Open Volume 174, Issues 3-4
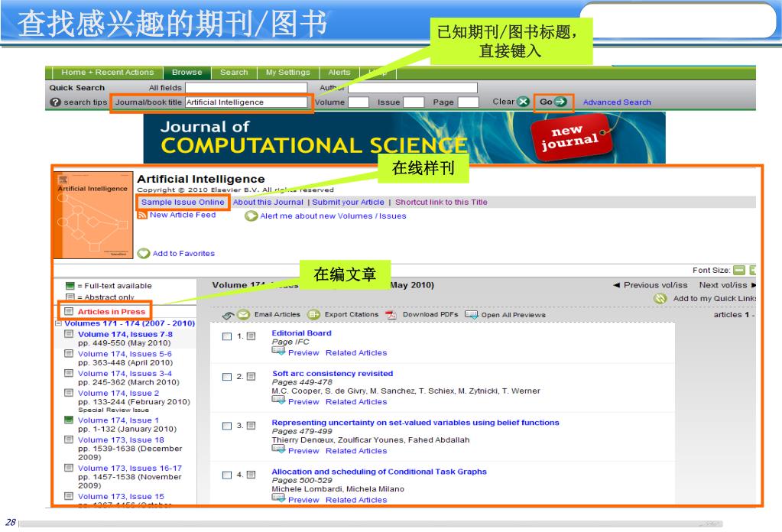 click(125, 374)
